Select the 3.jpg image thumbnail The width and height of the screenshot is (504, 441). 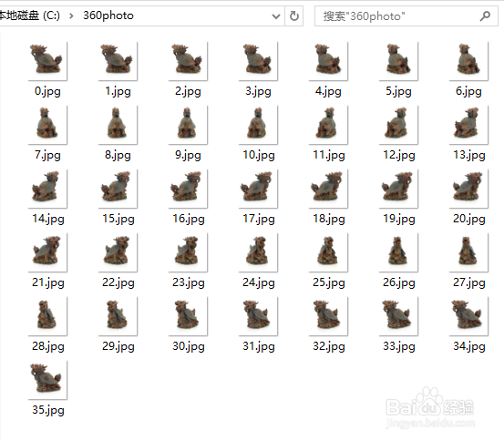pyautogui.click(x=258, y=61)
